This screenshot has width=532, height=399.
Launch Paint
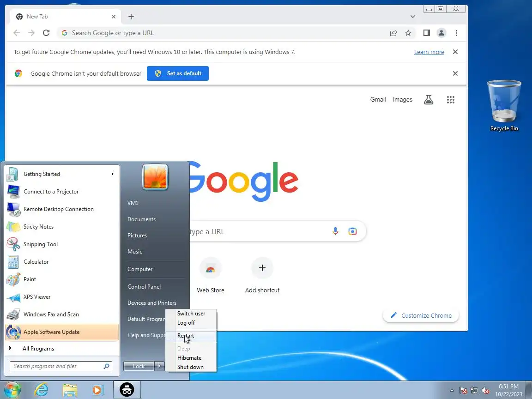[x=62, y=279]
